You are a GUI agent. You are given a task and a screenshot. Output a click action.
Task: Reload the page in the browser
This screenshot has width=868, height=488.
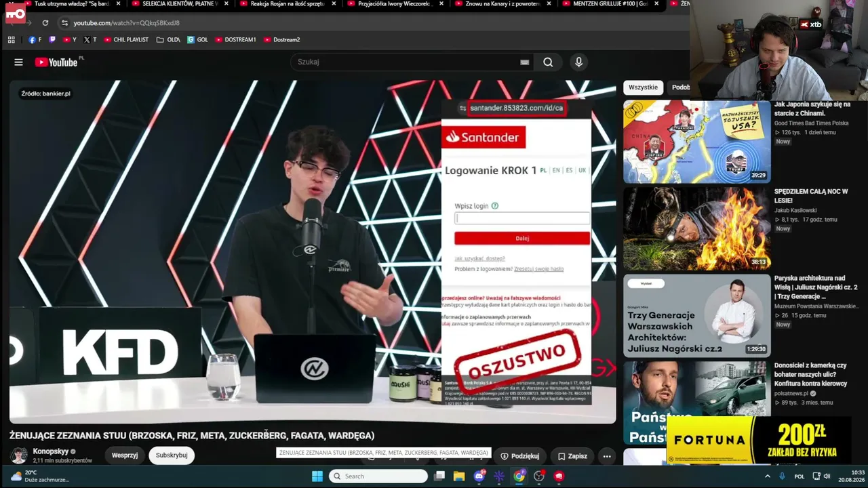coord(45,23)
